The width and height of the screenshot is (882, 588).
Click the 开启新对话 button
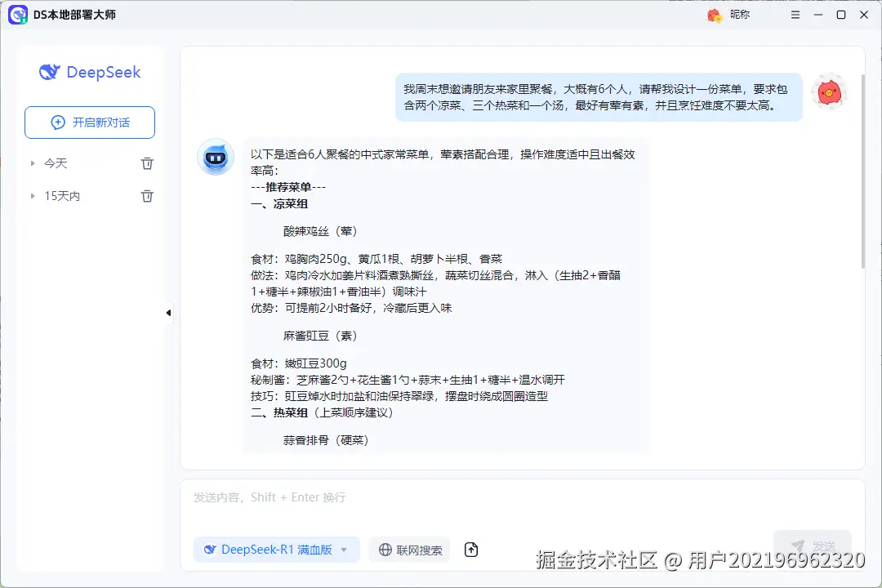(89, 122)
